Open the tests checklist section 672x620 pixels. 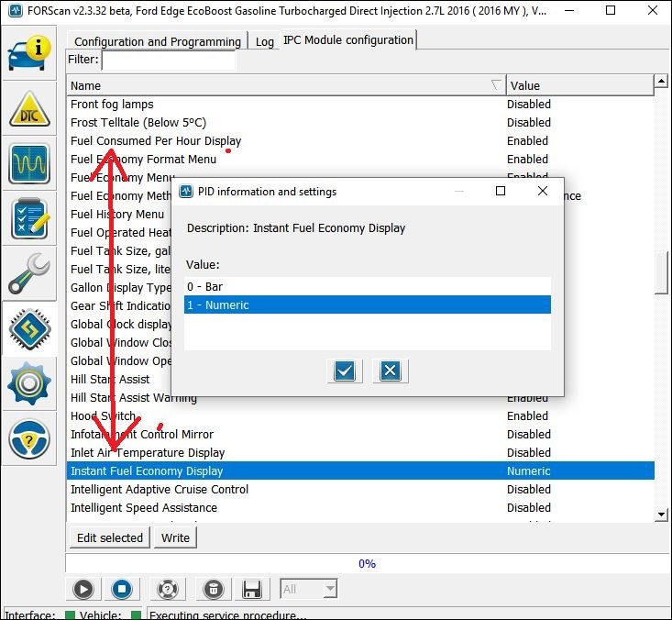pos(29,218)
